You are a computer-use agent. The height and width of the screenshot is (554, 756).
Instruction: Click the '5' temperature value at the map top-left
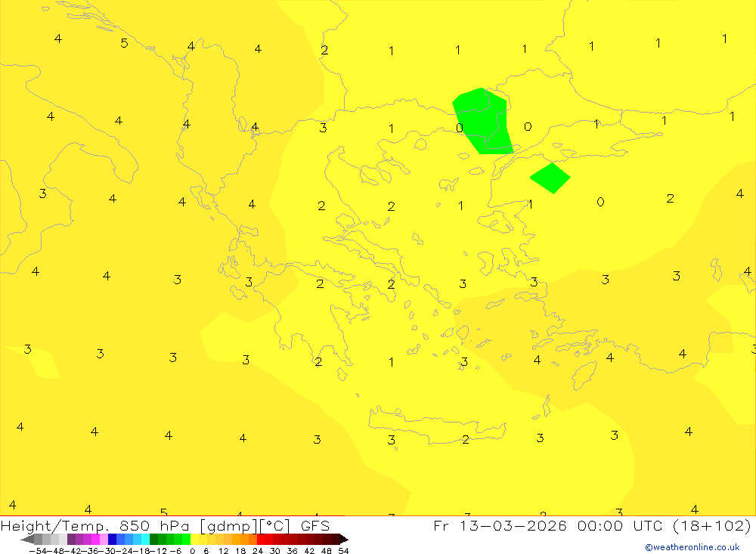tap(125, 43)
